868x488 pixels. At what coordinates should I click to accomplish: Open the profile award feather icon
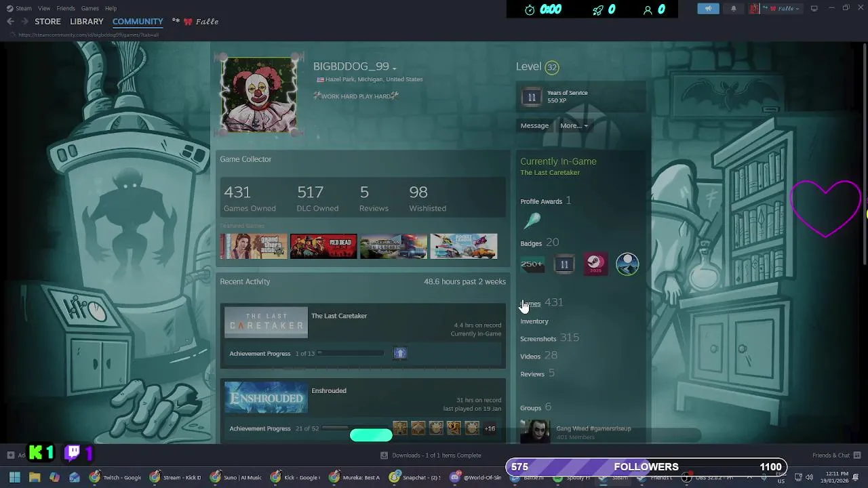(x=532, y=221)
